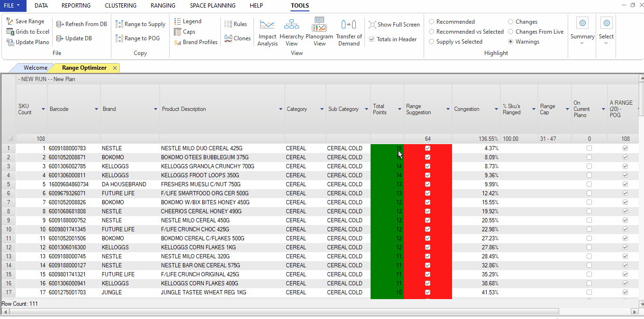Toggle Range Suggestion for CHEERIOS CEREAL HONEY
This screenshot has height=319, width=644.
[428, 211]
